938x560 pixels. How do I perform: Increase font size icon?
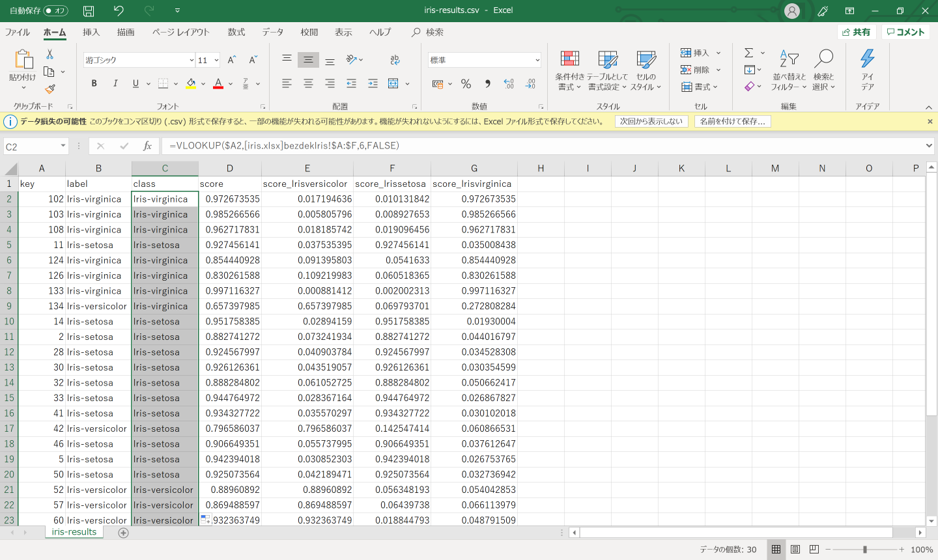(232, 60)
